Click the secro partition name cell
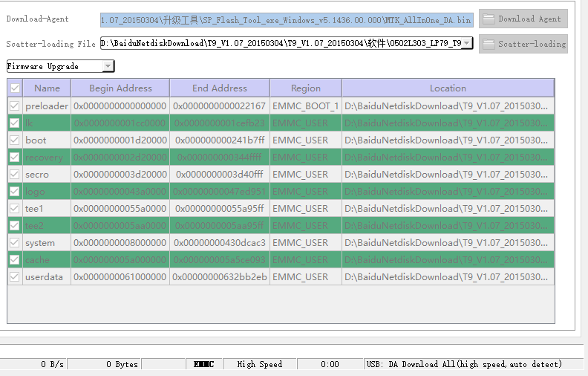This screenshot has height=376, width=588. click(x=37, y=175)
